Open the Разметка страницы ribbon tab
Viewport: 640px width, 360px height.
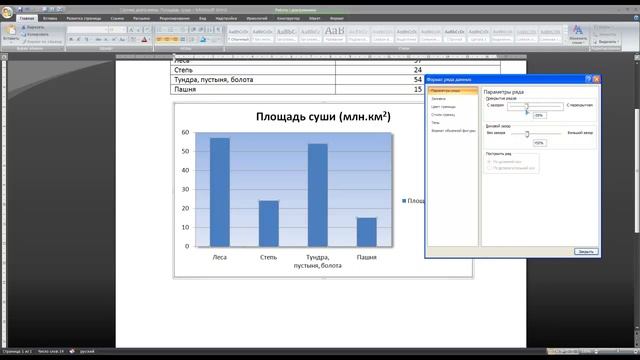[x=84, y=18]
